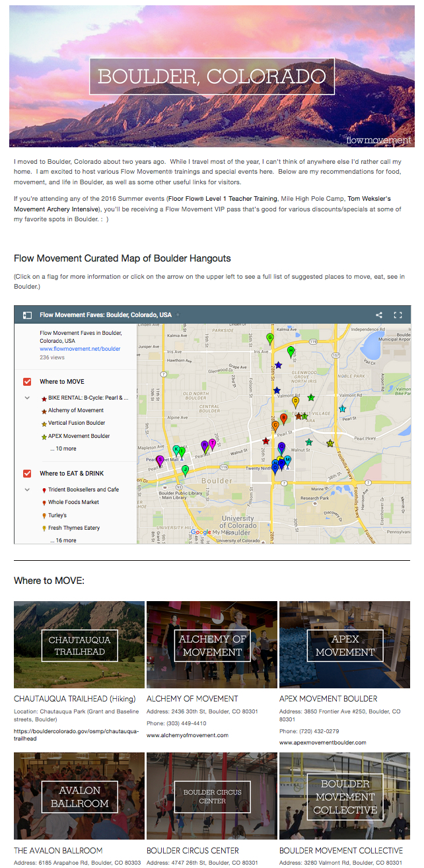Uncheck the Where to MOVE layer
Screen dimensions: 424x868
pos(27,382)
